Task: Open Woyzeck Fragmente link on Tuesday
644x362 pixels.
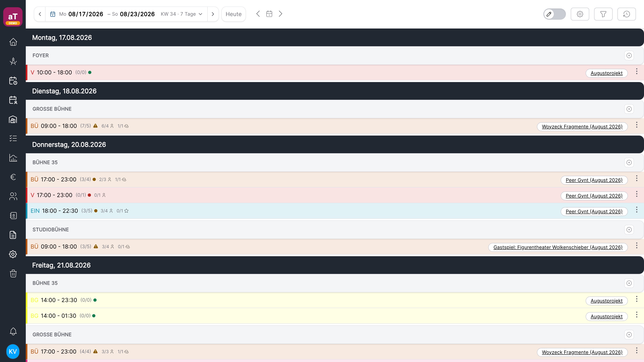Action: pos(582,127)
